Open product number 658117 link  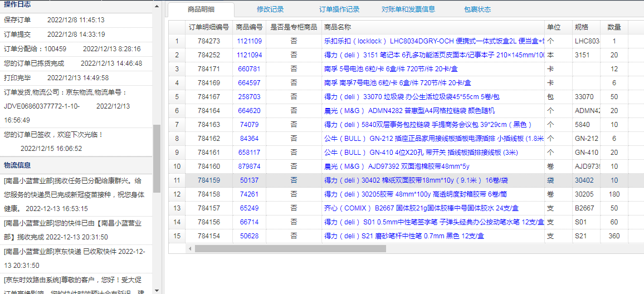(250, 153)
